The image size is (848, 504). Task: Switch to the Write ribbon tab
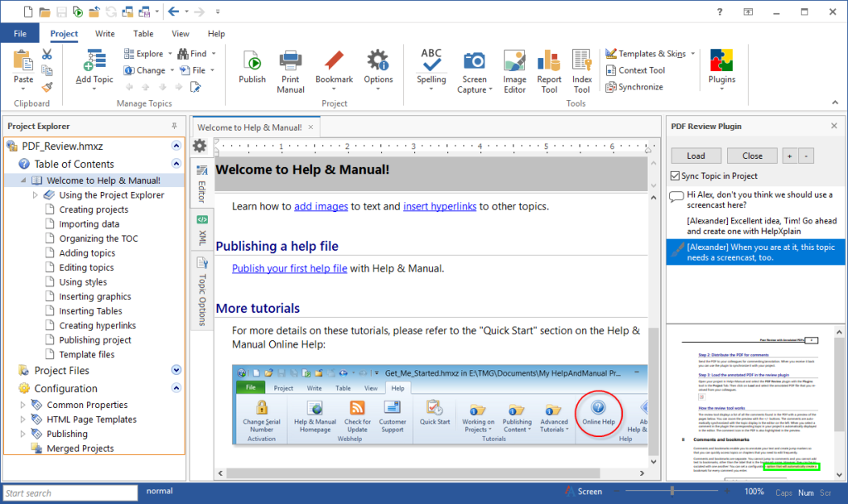105,33
